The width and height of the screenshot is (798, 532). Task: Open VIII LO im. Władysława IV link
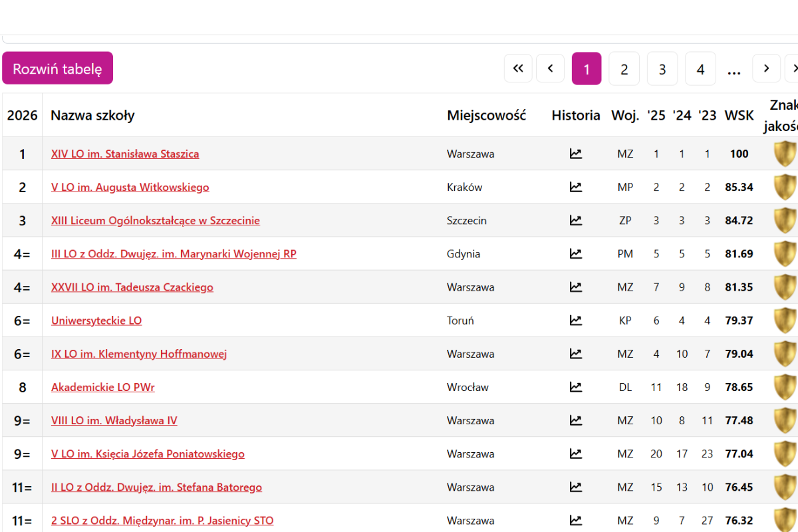click(114, 420)
